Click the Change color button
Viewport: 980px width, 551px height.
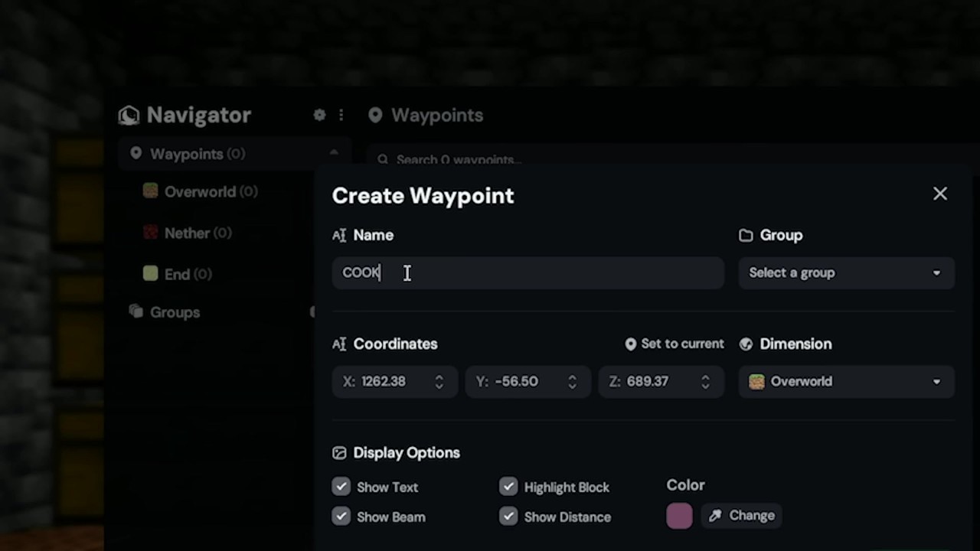tap(741, 516)
